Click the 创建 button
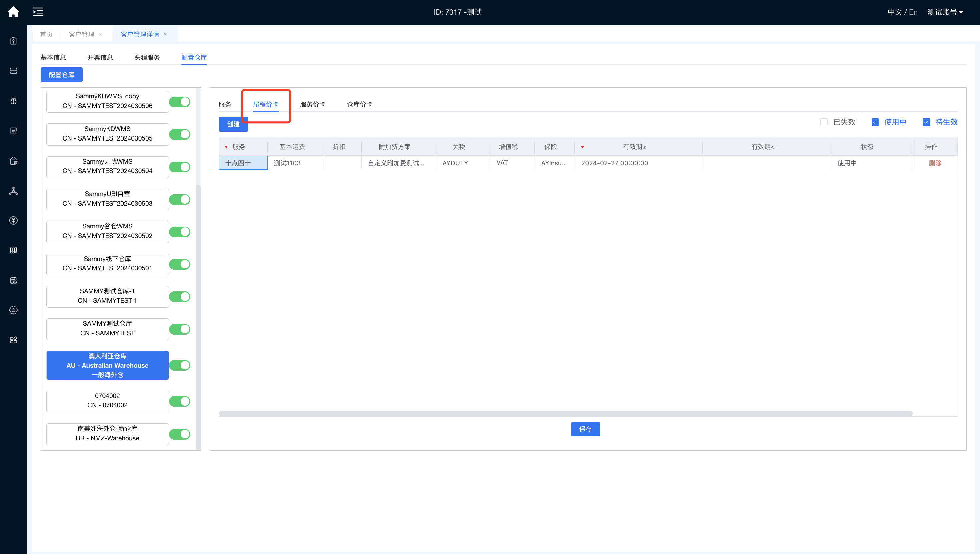 coord(233,124)
